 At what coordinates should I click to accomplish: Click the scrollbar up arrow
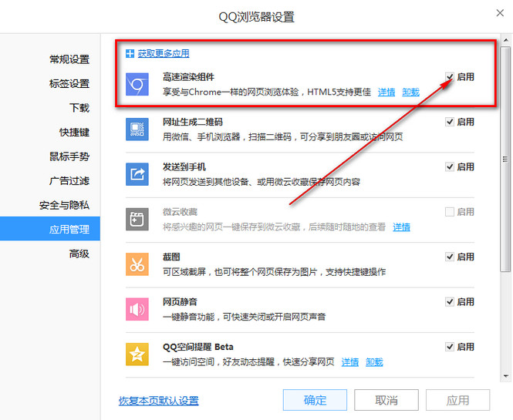pyautogui.click(x=506, y=41)
